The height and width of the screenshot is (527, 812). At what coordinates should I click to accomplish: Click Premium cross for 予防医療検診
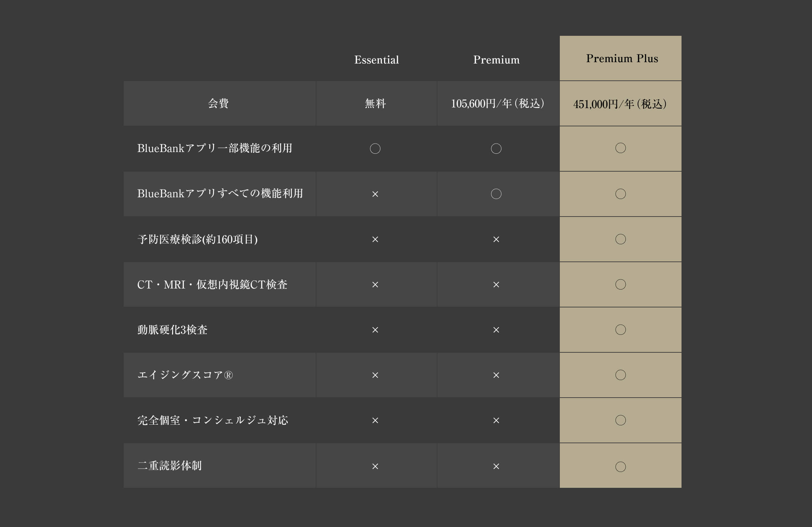496,239
